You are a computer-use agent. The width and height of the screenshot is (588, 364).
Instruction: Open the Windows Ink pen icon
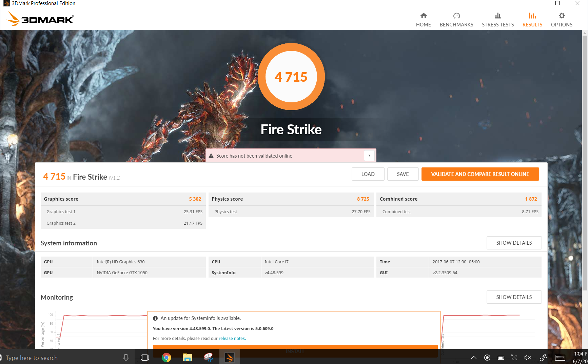tap(543, 358)
